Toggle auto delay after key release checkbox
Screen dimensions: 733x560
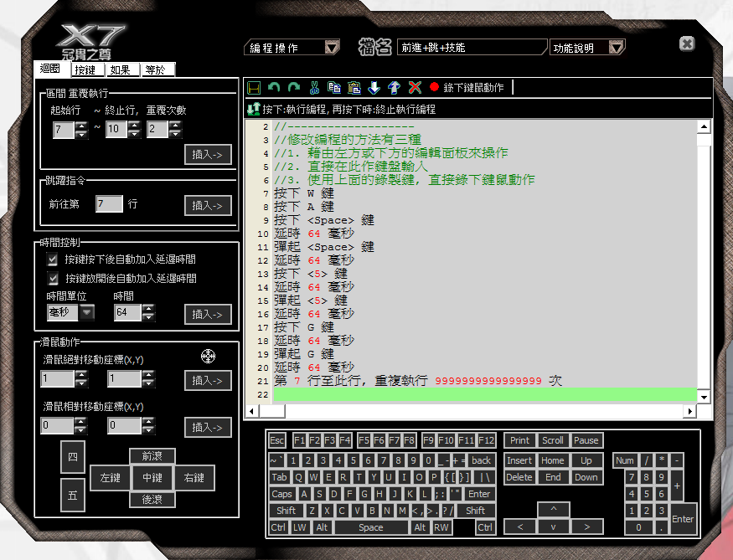(53, 278)
